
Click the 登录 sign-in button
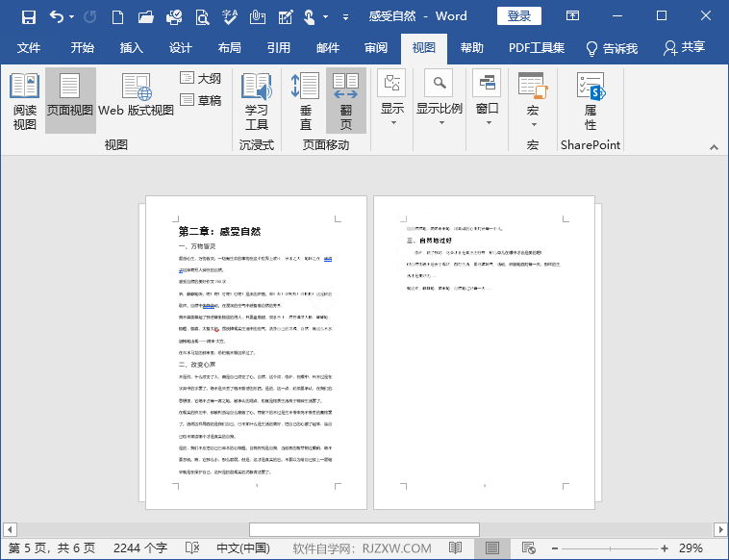[518, 15]
